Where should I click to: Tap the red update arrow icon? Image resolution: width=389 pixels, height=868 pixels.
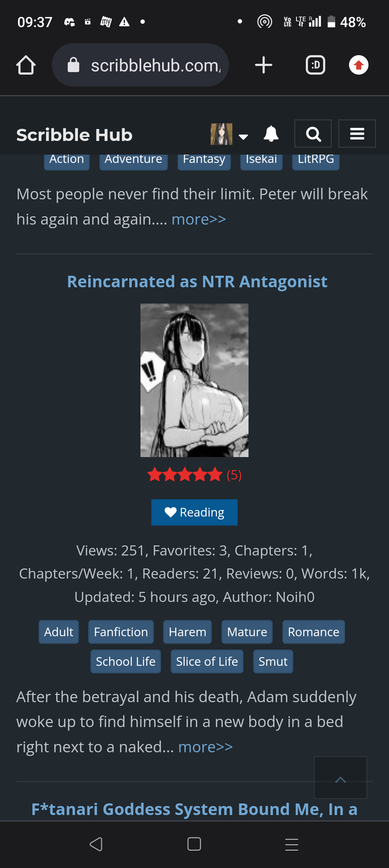359,65
